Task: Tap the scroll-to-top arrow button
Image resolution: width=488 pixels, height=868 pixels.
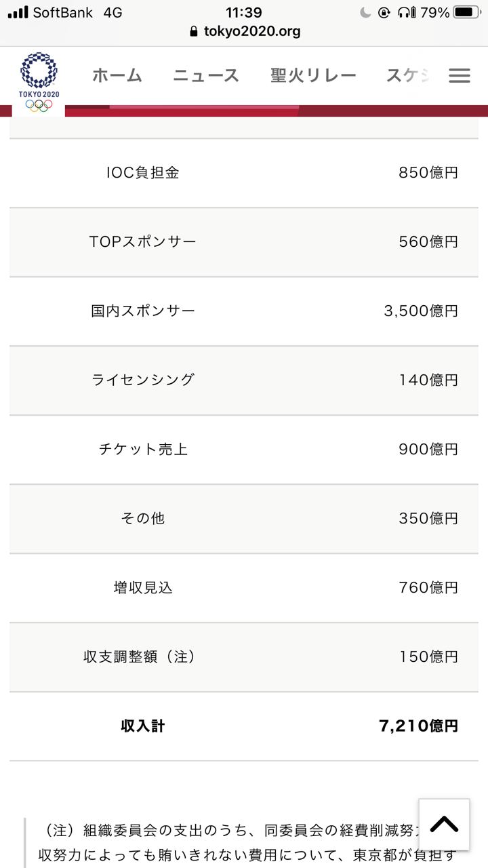Action: click(444, 825)
